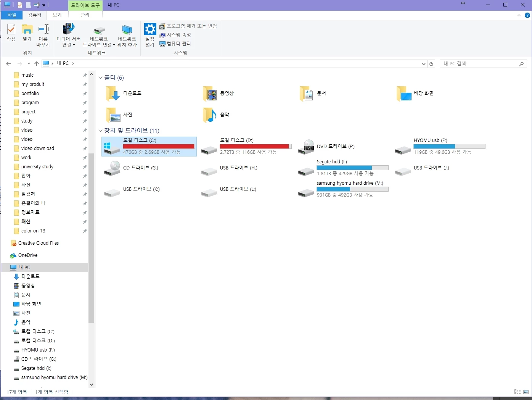Click the 이름 바꾸기 (Rename) icon
The width and height of the screenshot is (532, 400).
pyautogui.click(x=43, y=35)
